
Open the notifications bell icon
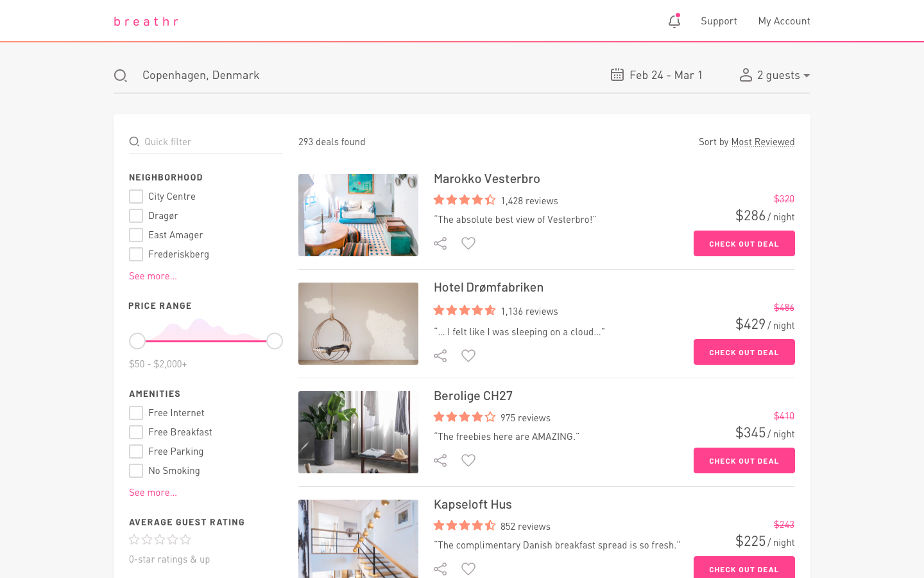pos(674,21)
